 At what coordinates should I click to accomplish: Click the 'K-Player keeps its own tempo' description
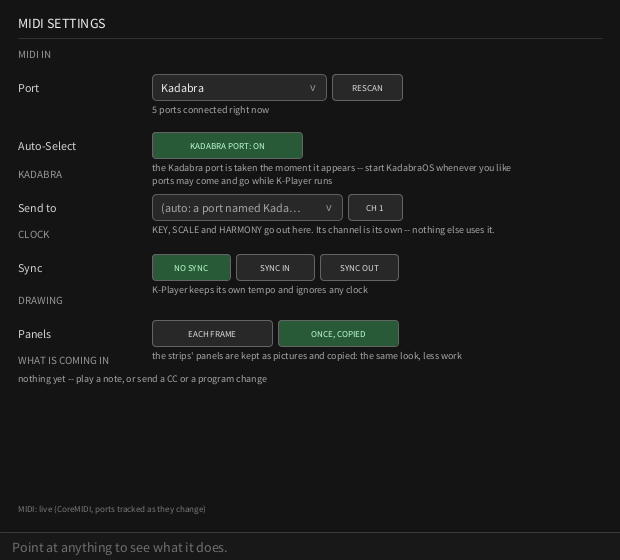point(260,290)
